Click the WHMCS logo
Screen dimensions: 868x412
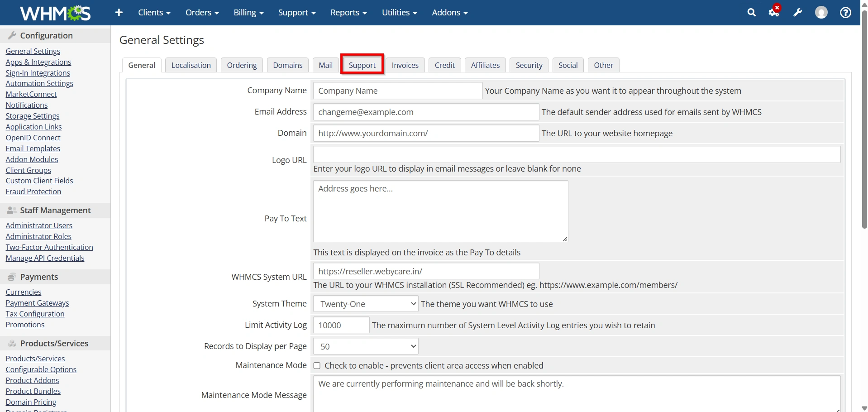pyautogui.click(x=55, y=13)
